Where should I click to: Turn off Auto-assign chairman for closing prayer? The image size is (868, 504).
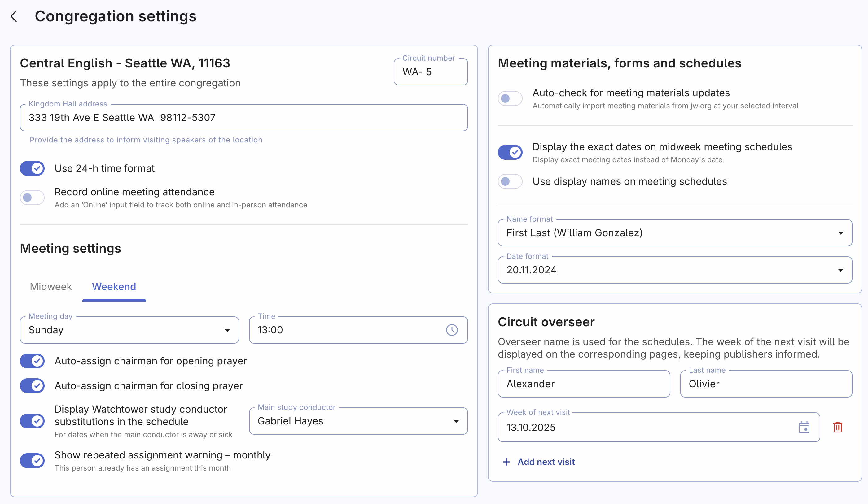(x=32, y=385)
